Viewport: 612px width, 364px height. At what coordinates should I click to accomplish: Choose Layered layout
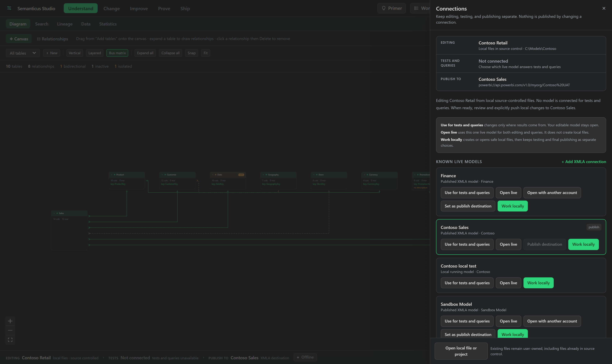click(95, 53)
